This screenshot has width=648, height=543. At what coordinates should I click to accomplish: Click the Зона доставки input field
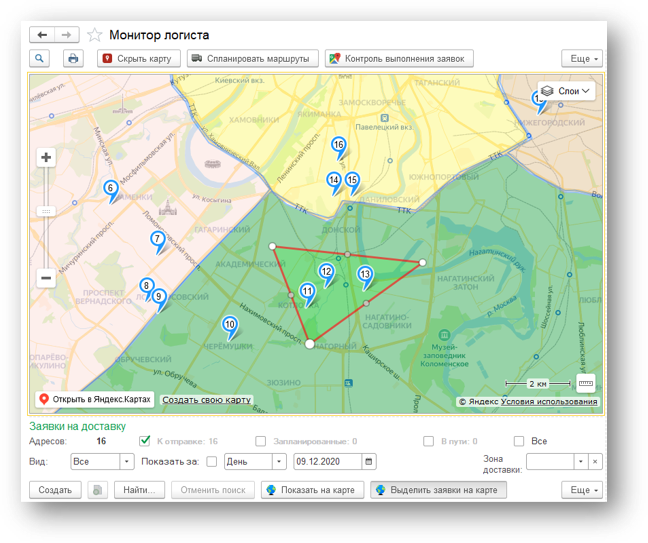(x=550, y=462)
